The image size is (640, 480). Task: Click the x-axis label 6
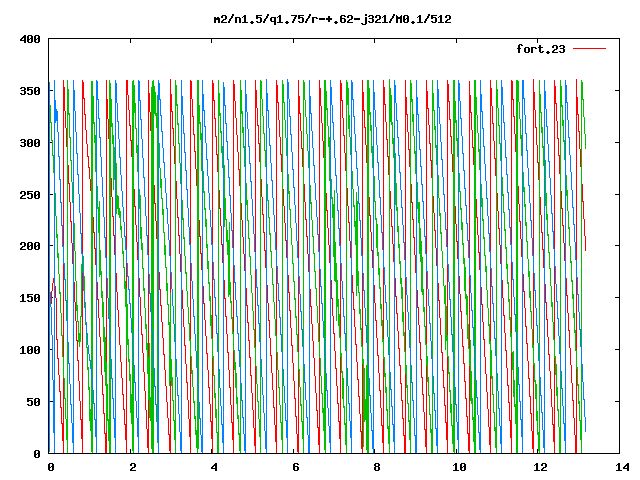pyautogui.click(x=296, y=467)
